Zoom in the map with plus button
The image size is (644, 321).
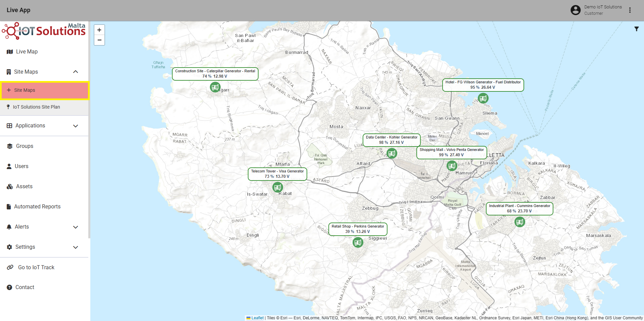click(x=99, y=30)
